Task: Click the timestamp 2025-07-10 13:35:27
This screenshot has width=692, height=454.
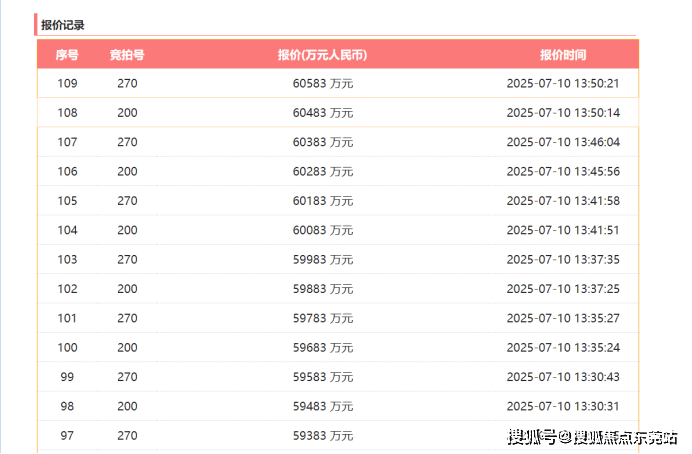Action: pyautogui.click(x=563, y=318)
